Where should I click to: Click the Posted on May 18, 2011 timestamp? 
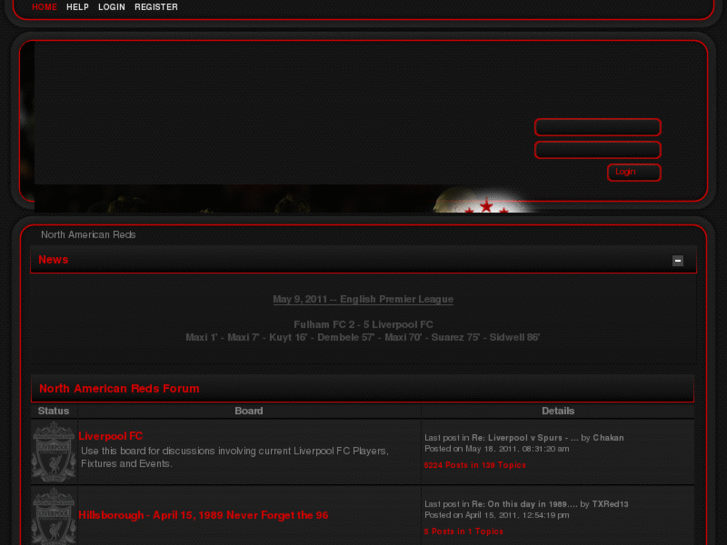pyautogui.click(x=497, y=449)
